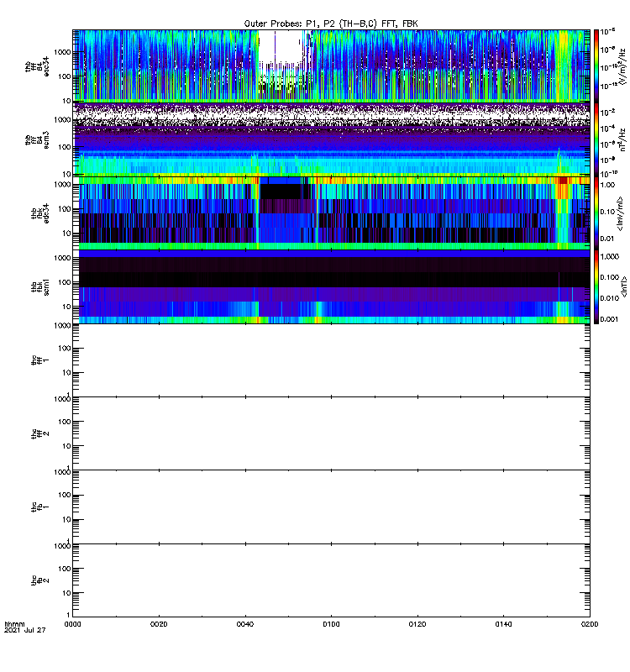
Task: Click the '0.001' tick on the nT color bar
Action: [x=610, y=319]
